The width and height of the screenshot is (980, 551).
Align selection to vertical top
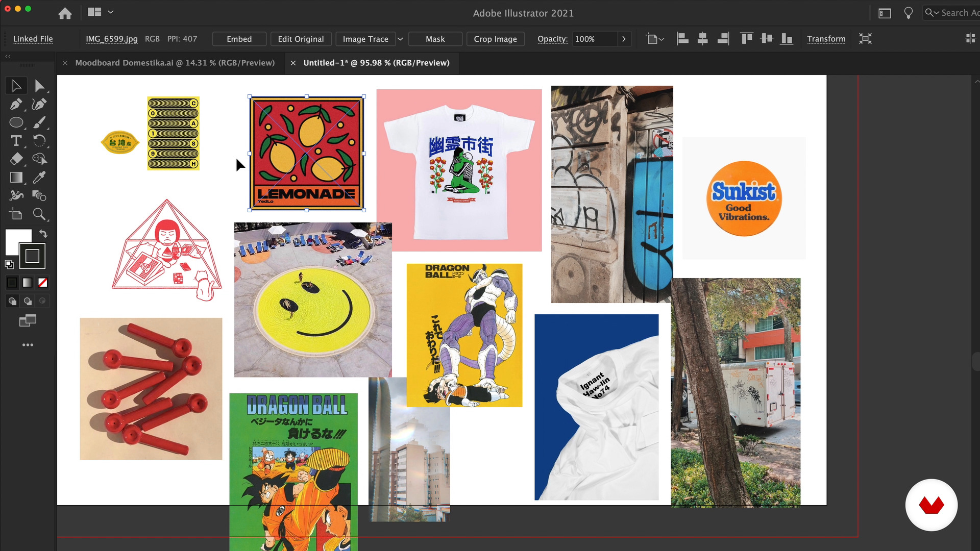(x=747, y=39)
